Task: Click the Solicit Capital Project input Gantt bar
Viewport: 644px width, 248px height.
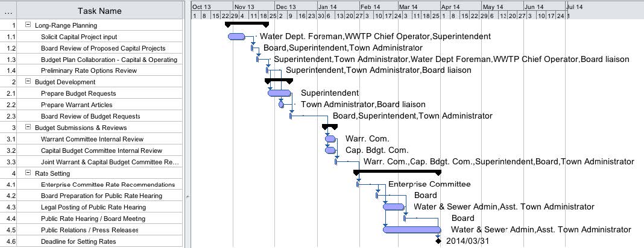Action: pos(236,37)
